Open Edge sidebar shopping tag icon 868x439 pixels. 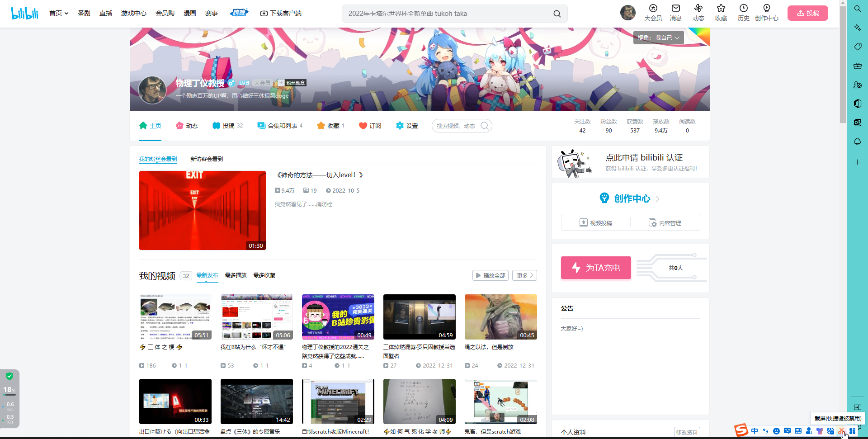857,47
